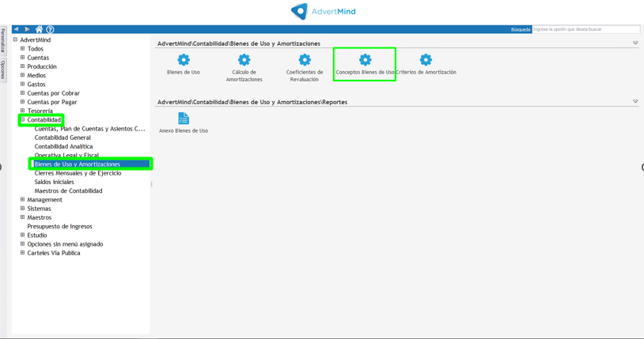Go back with the left arrow icon

click(17, 29)
